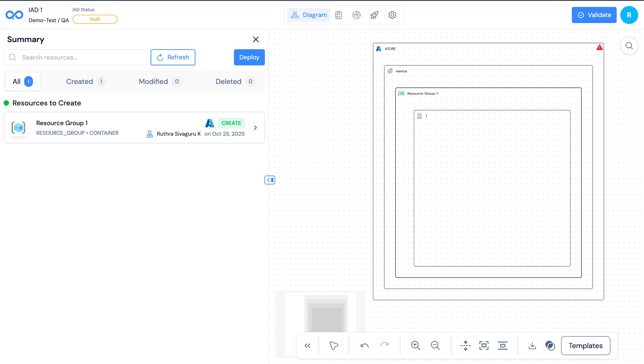Open the deployment rocket view
Viewport: 644px width, 364px height.
tap(374, 15)
